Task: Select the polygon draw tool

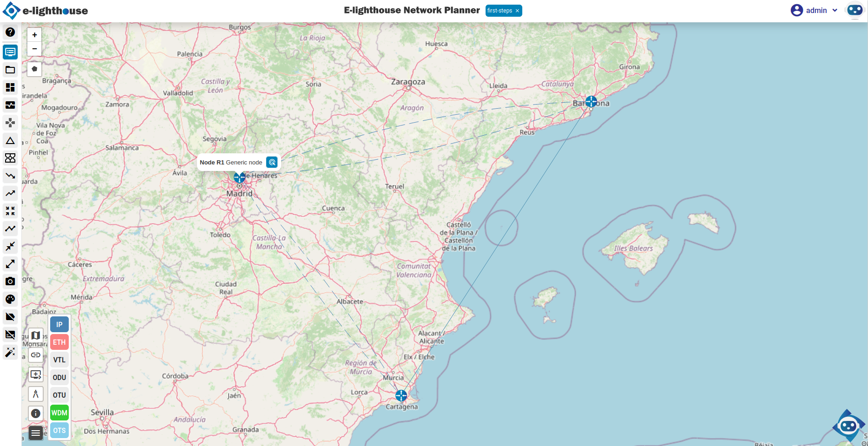Action: pos(34,69)
